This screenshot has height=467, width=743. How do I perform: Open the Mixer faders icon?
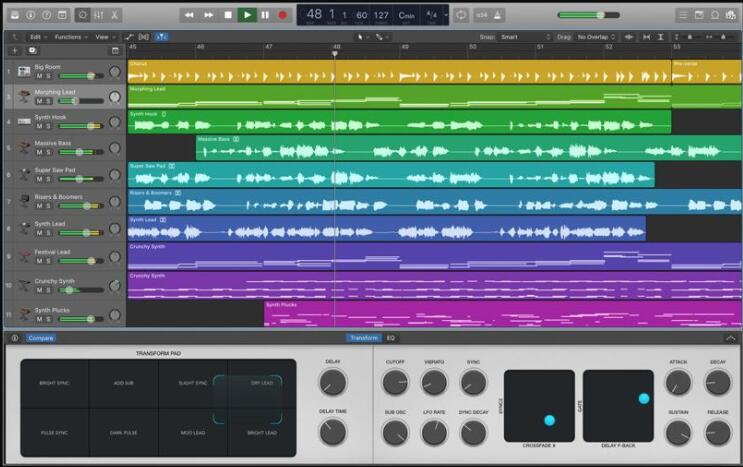point(99,15)
